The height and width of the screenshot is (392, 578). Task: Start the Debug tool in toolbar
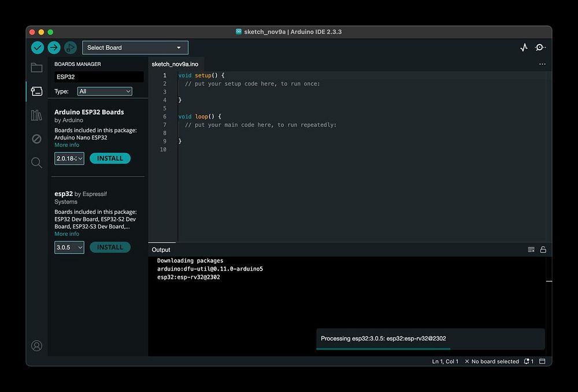point(71,47)
